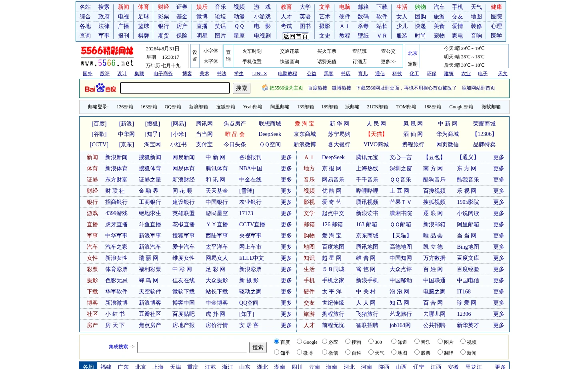
Task: Open 快递查询 link
Action: click(x=290, y=62)
